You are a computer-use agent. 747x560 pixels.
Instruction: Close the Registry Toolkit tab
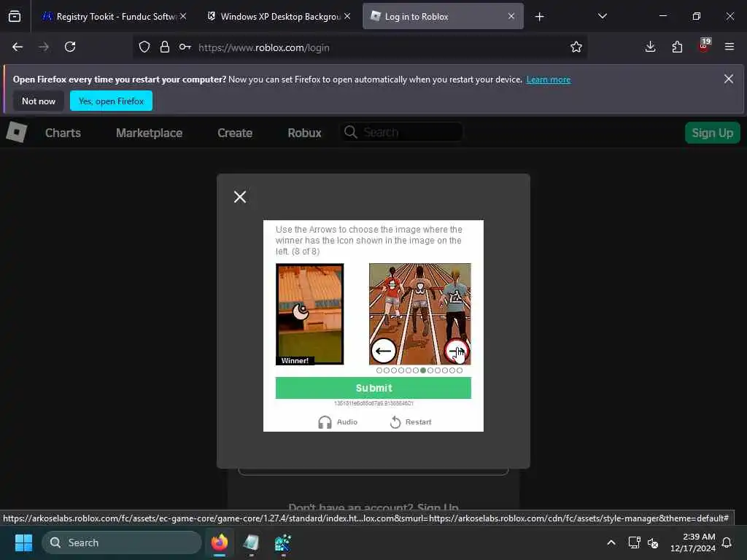coord(183,16)
